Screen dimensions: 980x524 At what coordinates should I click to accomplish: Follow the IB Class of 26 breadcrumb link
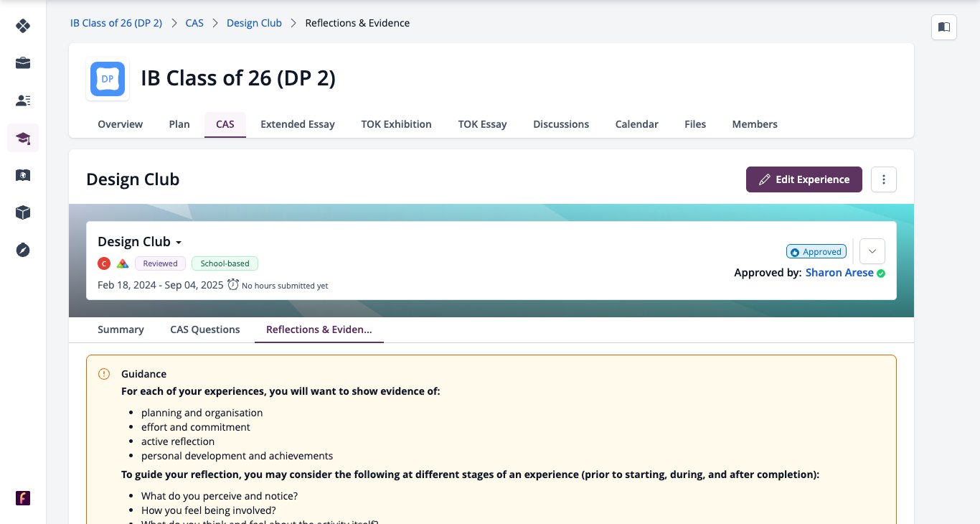pyautogui.click(x=116, y=23)
